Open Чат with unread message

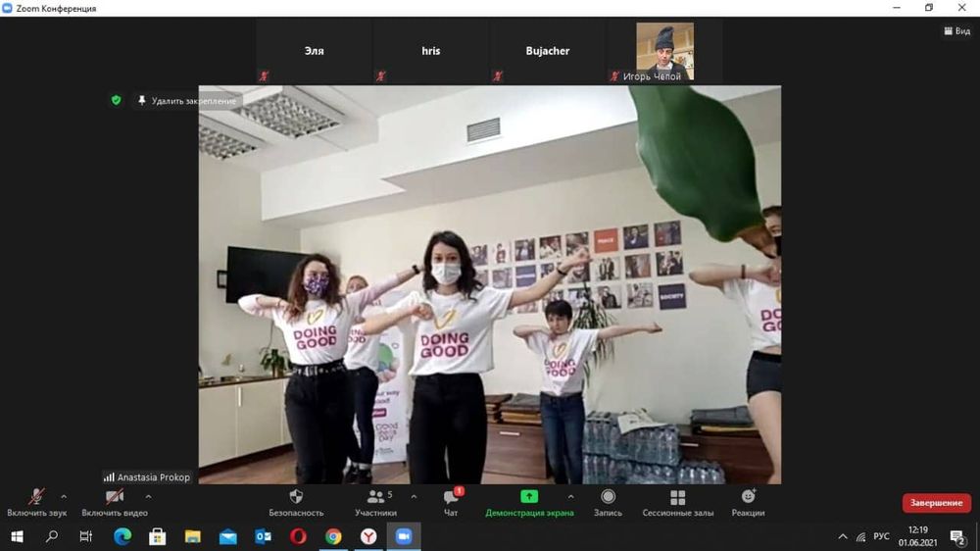[x=451, y=503]
